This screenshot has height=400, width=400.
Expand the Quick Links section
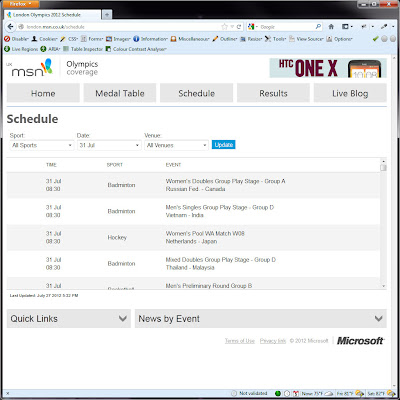point(69,318)
